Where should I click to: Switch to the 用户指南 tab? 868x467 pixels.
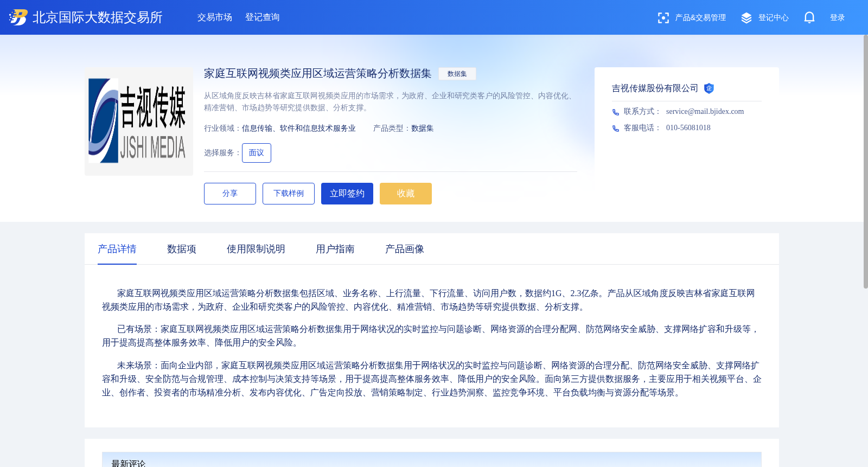(335, 249)
